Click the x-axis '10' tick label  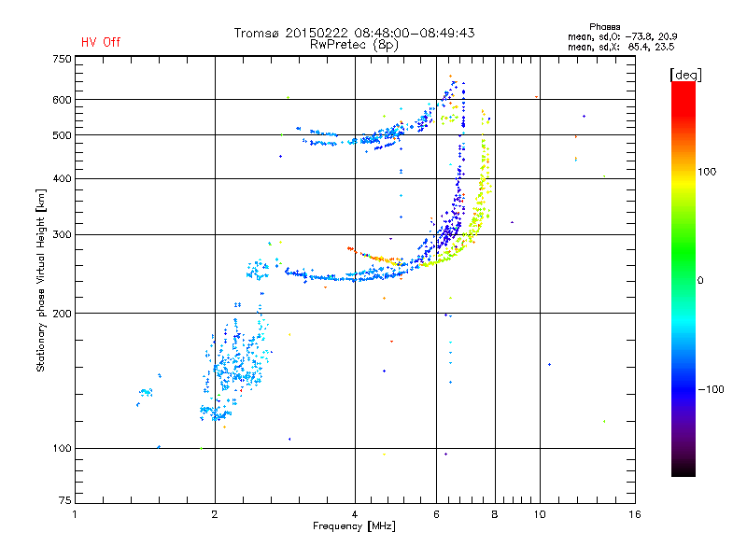(540, 514)
